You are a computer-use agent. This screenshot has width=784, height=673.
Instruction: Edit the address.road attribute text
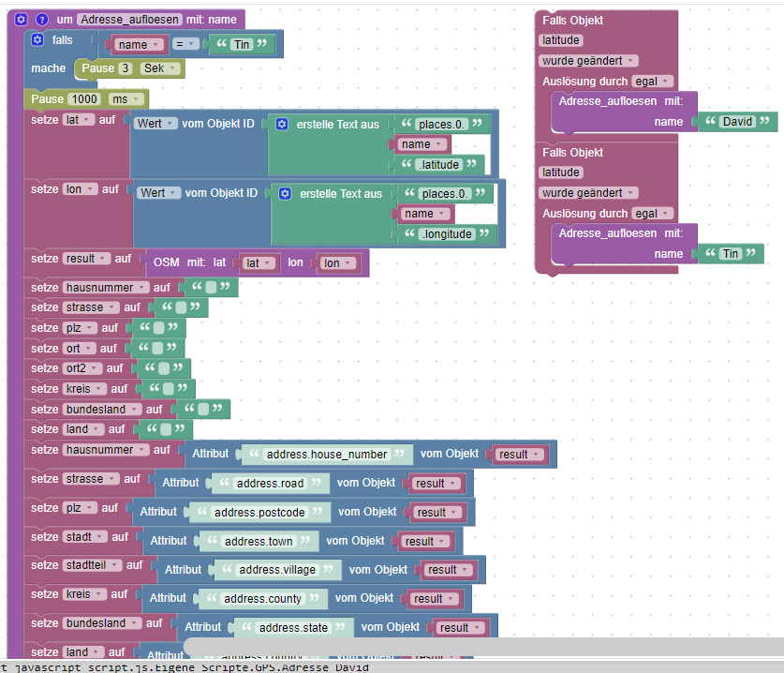coord(270,484)
